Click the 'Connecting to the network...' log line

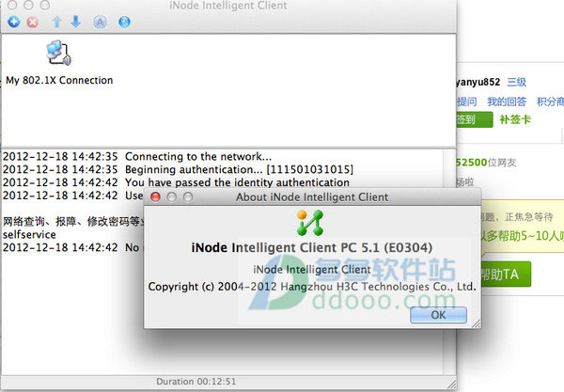point(137,156)
